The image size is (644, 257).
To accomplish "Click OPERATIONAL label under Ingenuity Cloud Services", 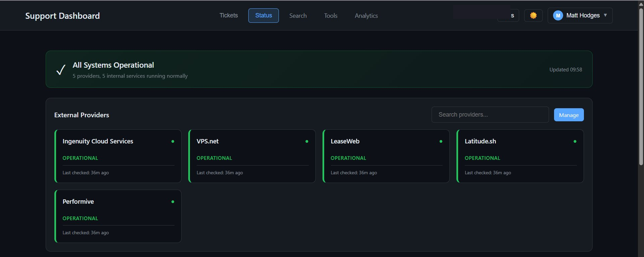I will coord(80,158).
